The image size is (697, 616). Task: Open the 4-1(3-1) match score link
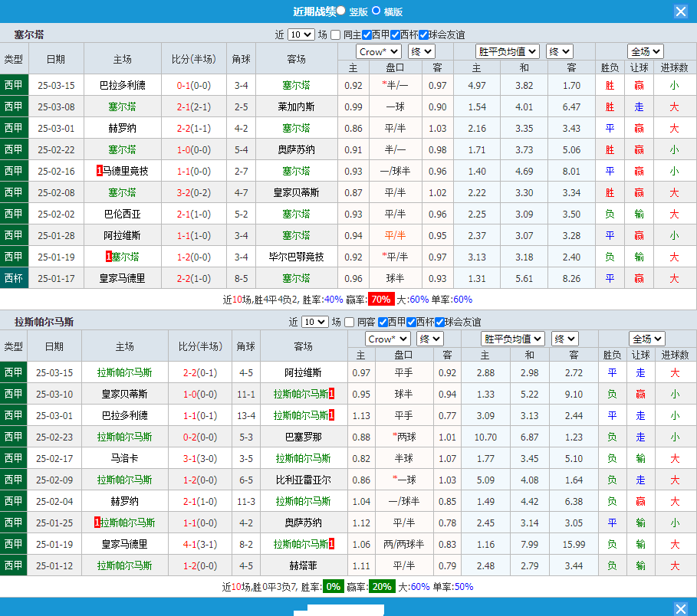click(x=199, y=544)
